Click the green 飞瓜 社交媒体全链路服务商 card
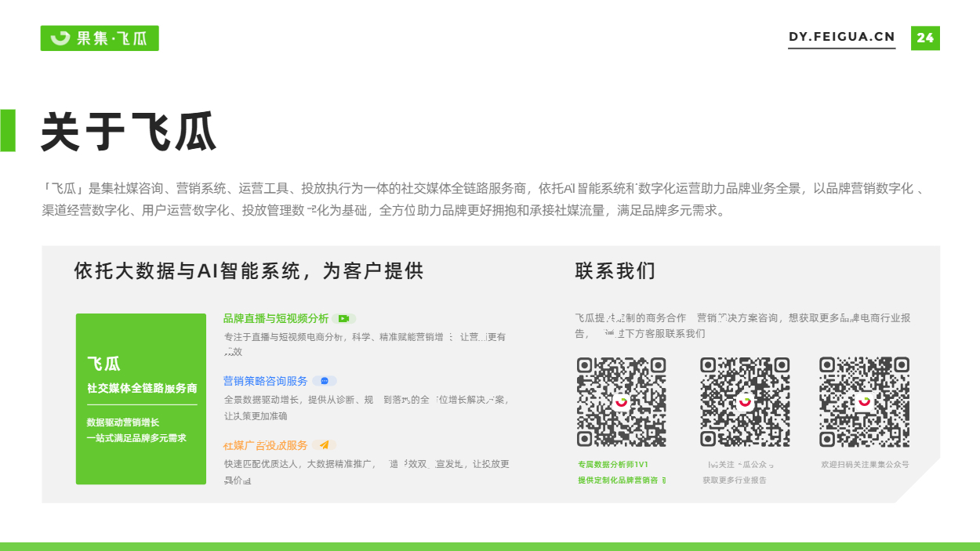Screen dimensions: 980x551 (141, 399)
